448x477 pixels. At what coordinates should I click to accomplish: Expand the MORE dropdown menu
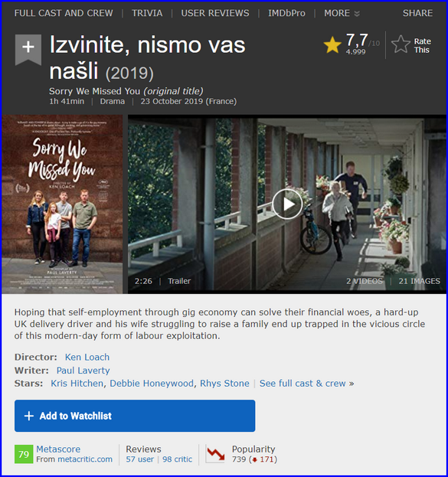[342, 13]
